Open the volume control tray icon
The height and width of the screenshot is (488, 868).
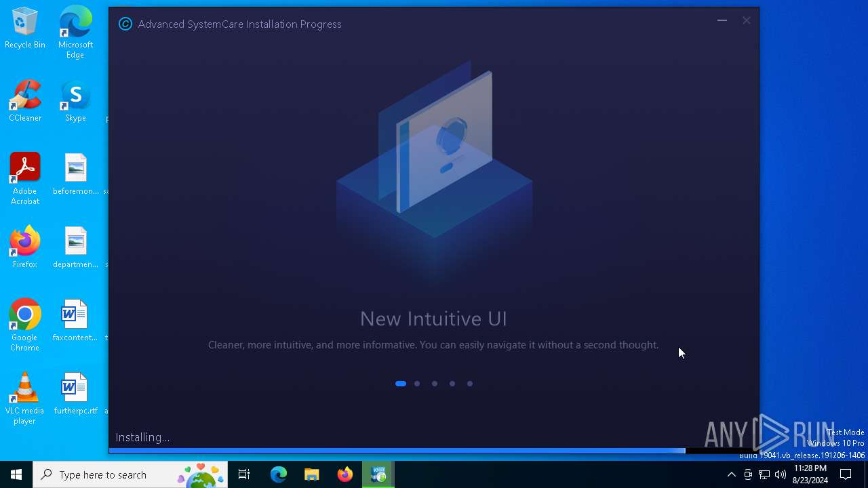point(781,474)
